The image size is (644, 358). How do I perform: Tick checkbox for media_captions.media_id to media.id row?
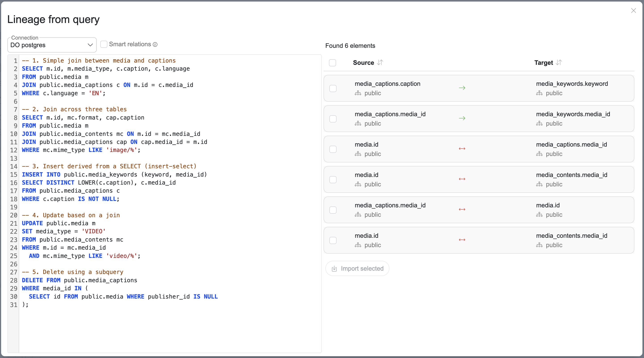point(333,210)
